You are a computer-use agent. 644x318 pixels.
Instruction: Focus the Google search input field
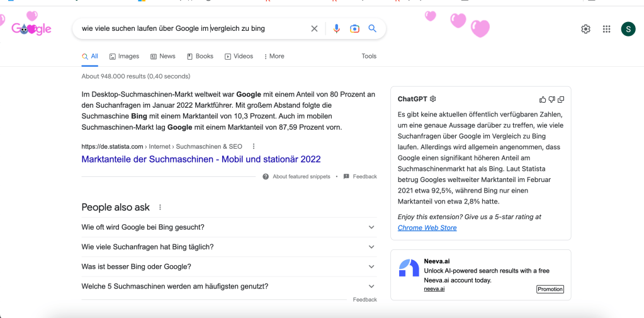point(193,29)
